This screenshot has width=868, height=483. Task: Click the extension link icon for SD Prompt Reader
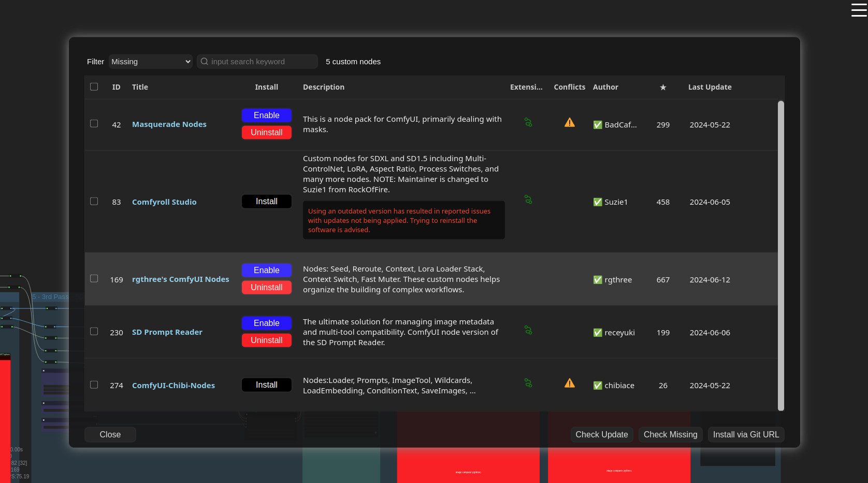click(x=528, y=330)
